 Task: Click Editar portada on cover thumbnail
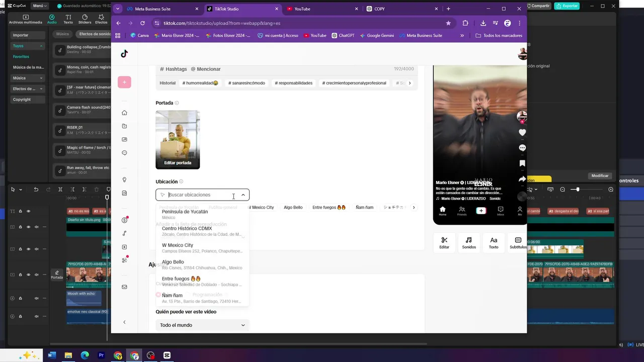pos(178,163)
